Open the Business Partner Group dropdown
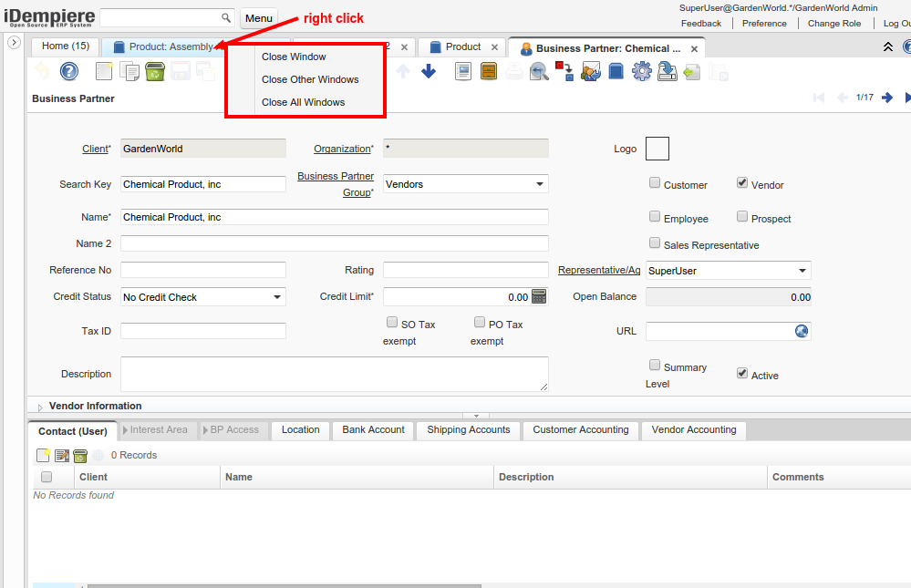The width and height of the screenshot is (911, 588). click(x=539, y=184)
